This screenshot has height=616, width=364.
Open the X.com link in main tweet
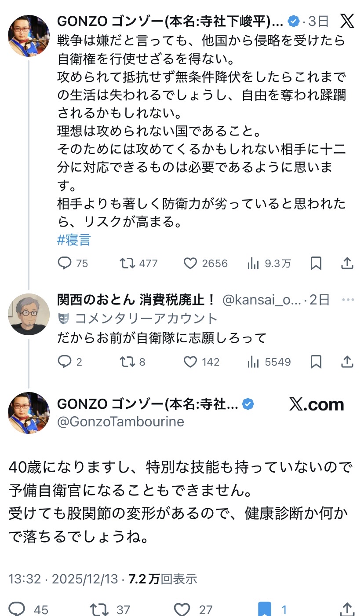[317, 404]
